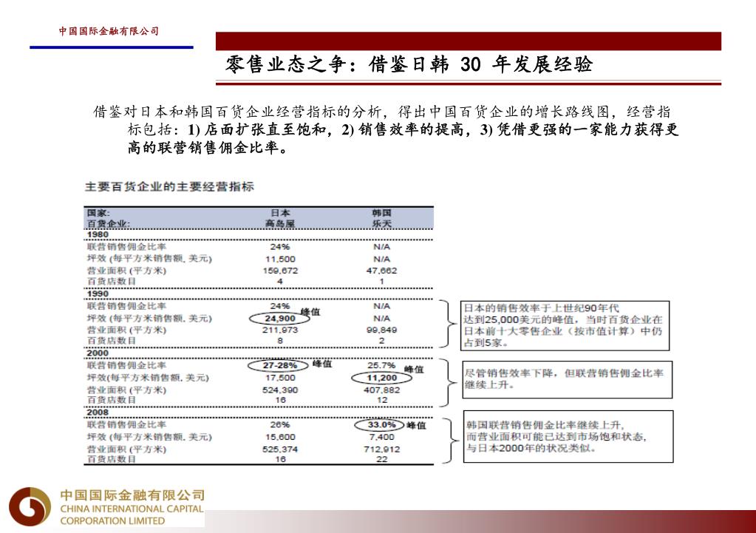Select the value 524,390
756x533 pixels.
(280, 390)
